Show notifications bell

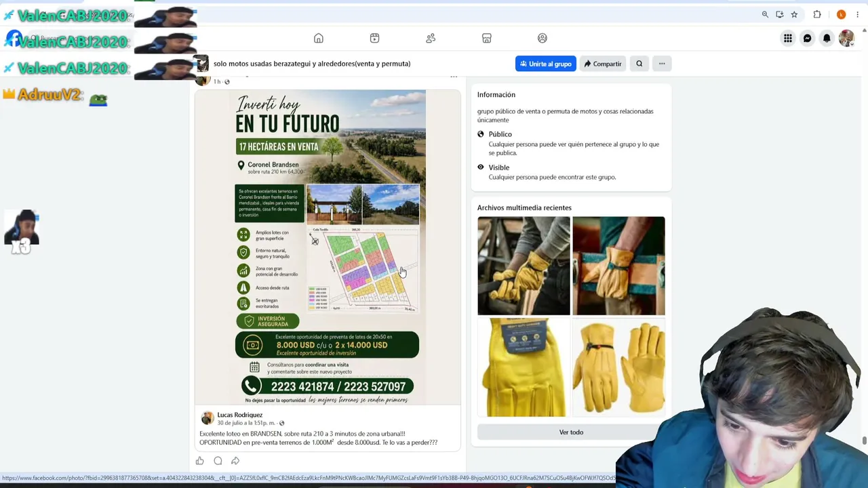827,39
